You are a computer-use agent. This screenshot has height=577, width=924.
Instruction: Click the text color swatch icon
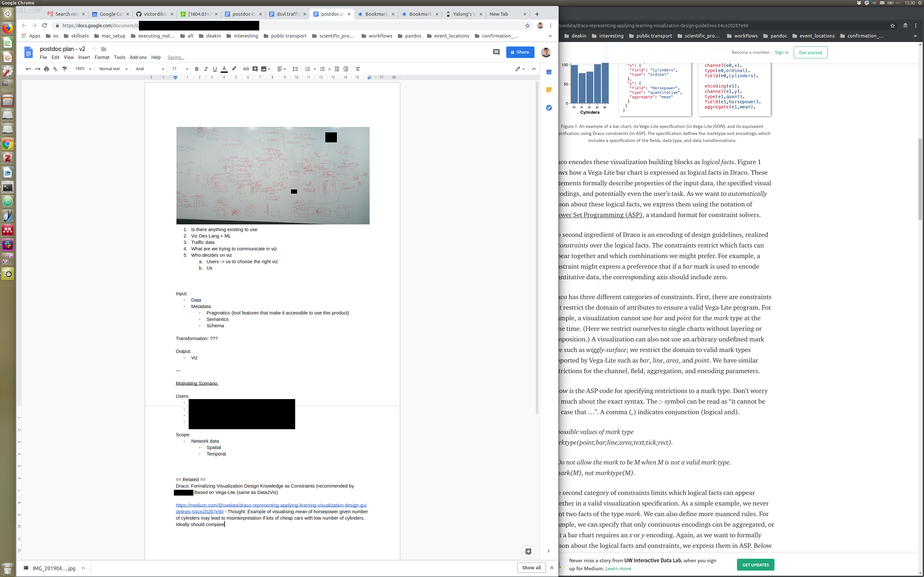pyautogui.click(x=224, y=69)
